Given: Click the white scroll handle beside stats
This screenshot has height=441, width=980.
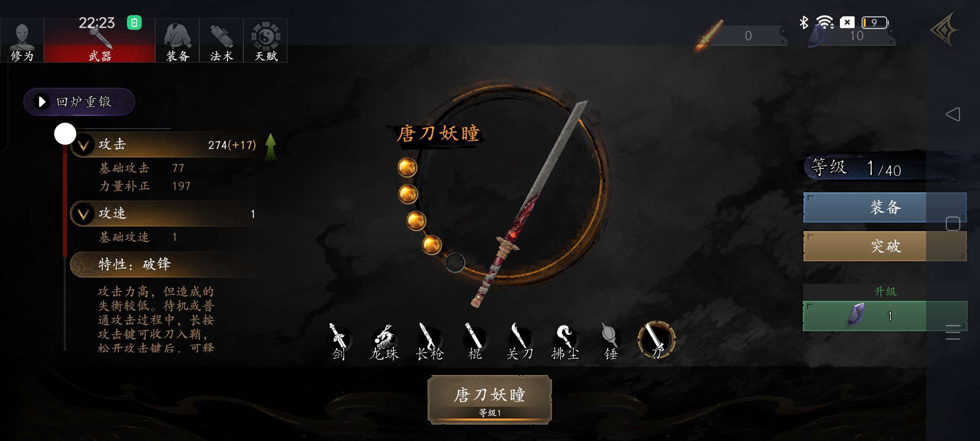Looking at the screenshot, I should pos(65,134).
